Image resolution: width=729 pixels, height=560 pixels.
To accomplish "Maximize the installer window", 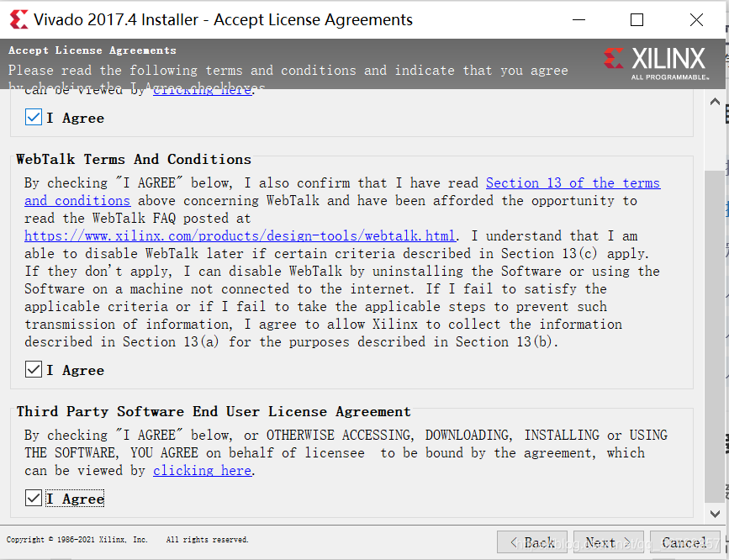I will (637, 19).
